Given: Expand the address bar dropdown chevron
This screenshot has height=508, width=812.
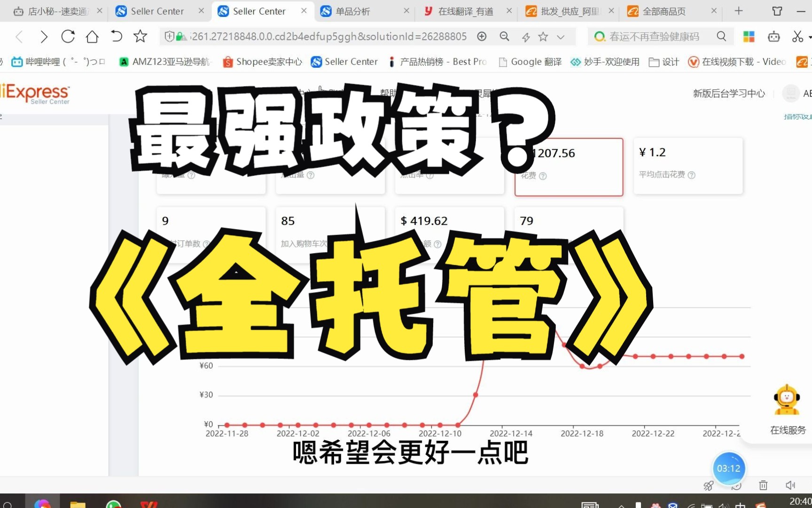Looking at the screenshot, I should pos(561,37).
